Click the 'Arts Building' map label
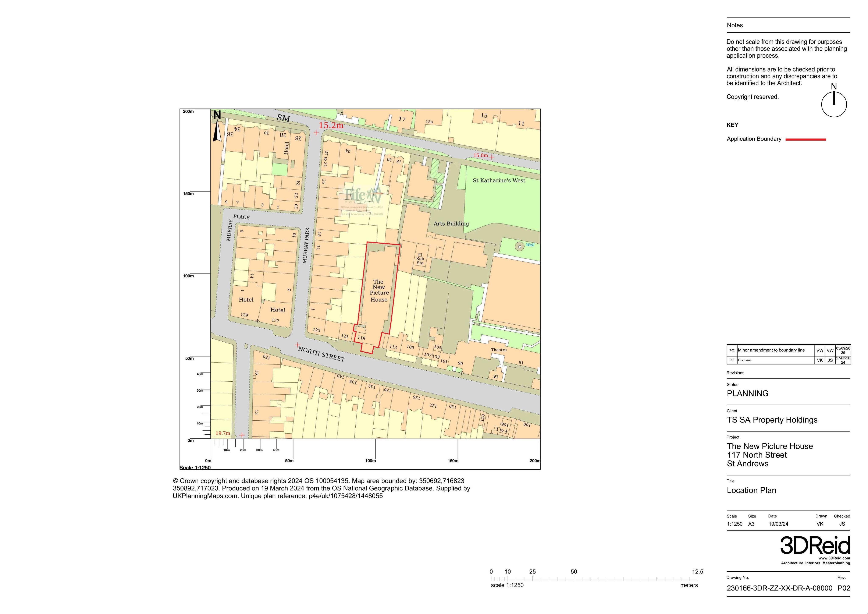Screen dimensions: 868x614 451,224
